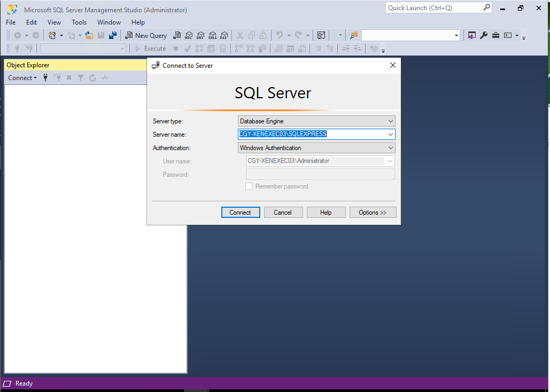Click the Save All icon
Viewport: 550px width, 392px height.
point(113,35)
